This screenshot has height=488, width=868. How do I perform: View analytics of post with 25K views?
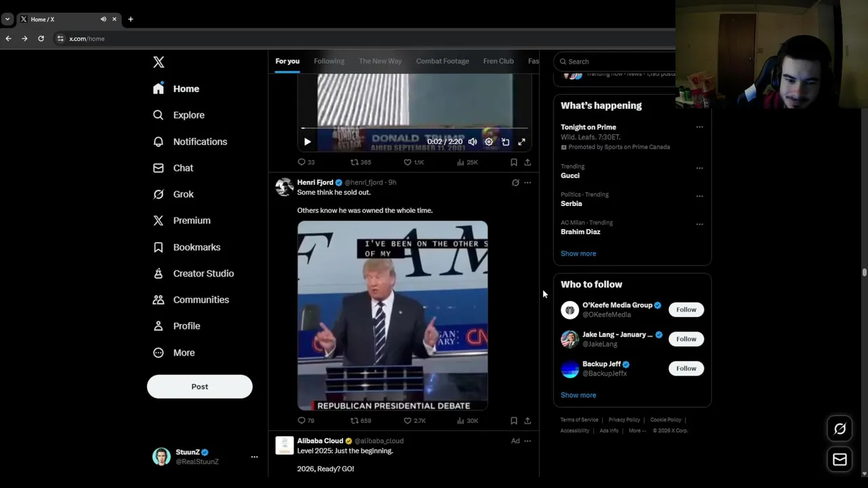(x=467, y=162)
